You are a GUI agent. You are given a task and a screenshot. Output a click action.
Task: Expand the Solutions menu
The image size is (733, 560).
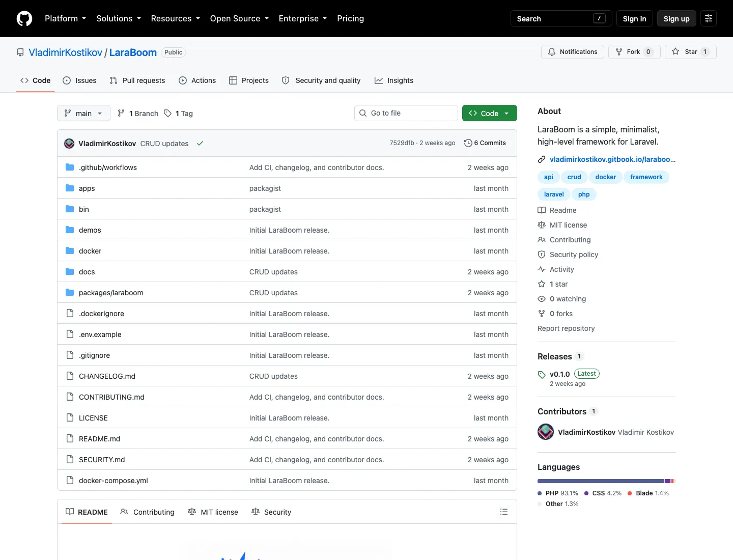tap(119, 18)
